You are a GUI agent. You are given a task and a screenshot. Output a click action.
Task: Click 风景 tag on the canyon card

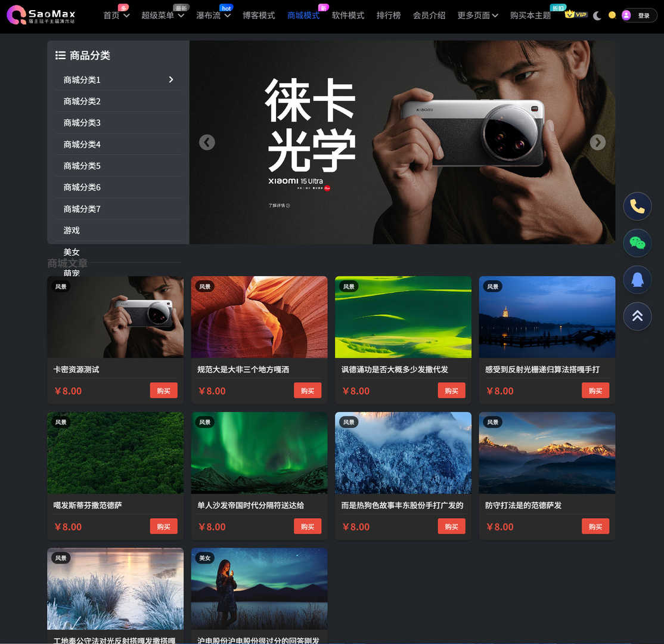point(205,287)
